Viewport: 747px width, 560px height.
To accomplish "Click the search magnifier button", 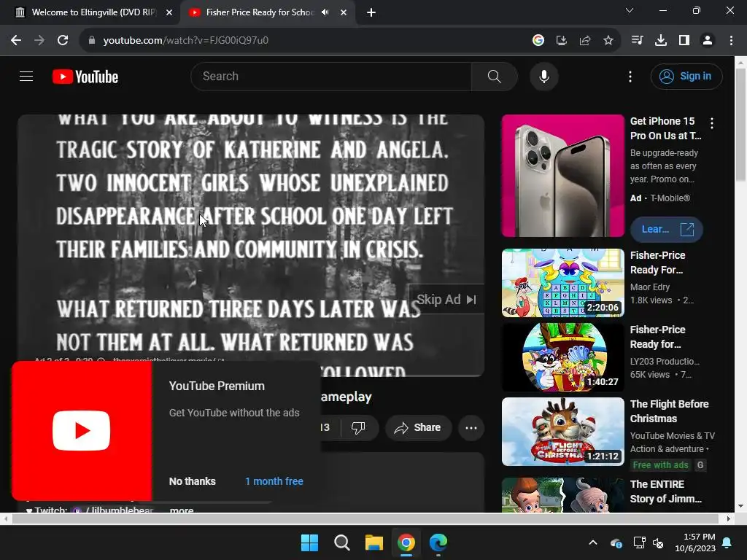I will point(495,76).
